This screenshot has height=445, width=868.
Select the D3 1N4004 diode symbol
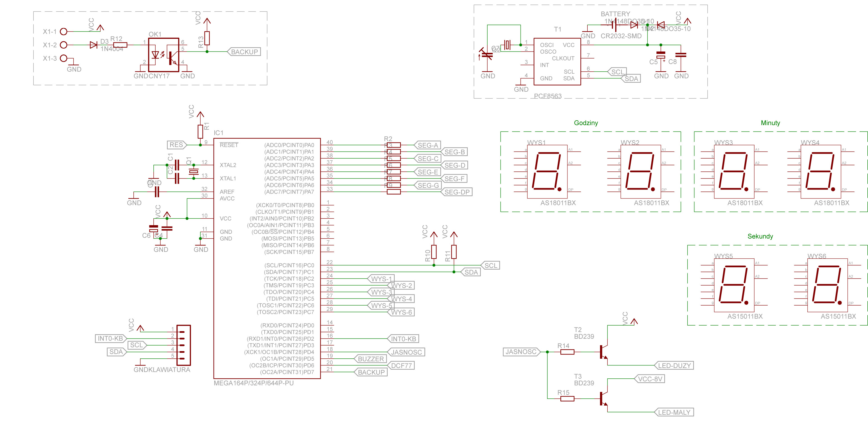(93, 45)
